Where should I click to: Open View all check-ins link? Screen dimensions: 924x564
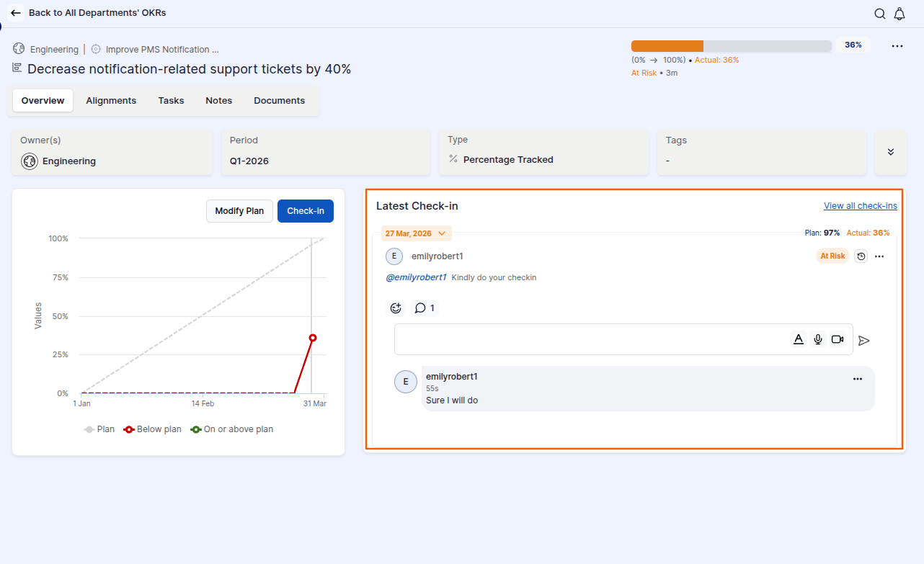coord(861,206)
